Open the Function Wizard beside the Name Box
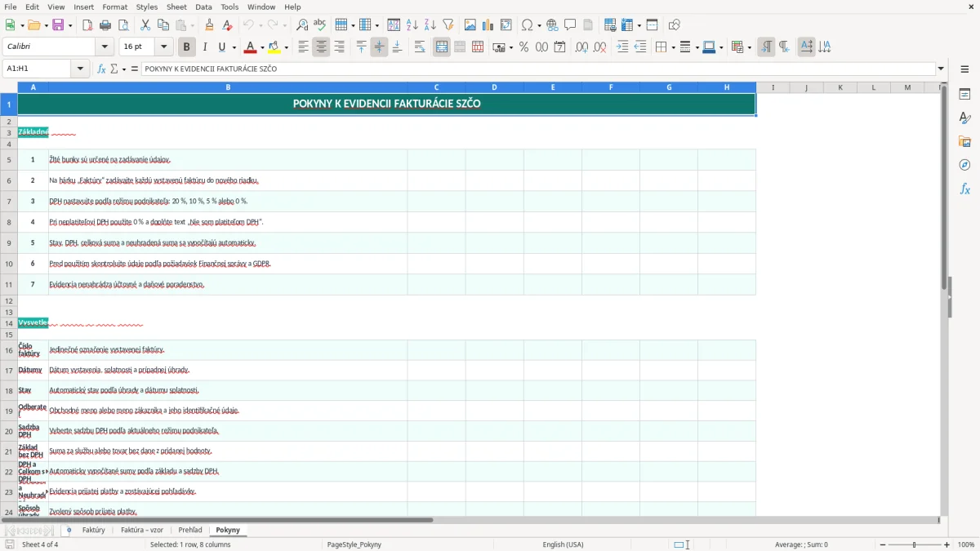 tap(102, 69)
